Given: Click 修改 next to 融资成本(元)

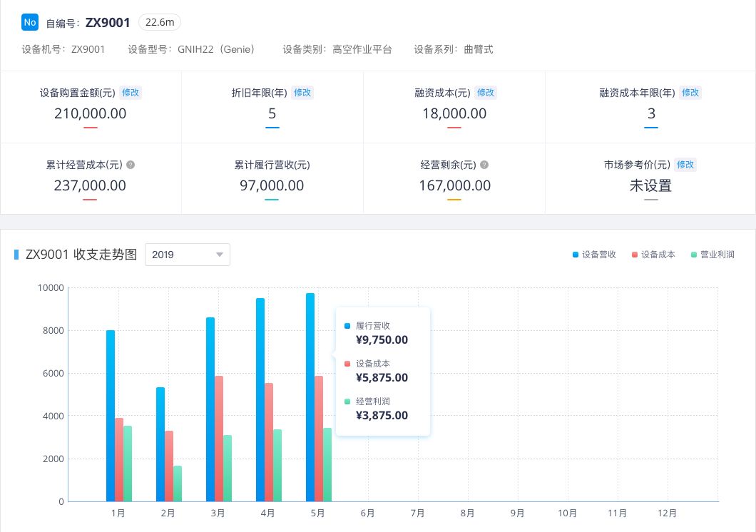Looking at the screenshot, I should point(486,93).
